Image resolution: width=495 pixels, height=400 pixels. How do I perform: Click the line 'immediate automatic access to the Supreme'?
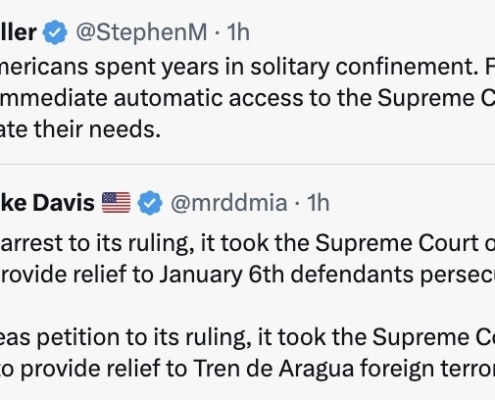point(247,98)
